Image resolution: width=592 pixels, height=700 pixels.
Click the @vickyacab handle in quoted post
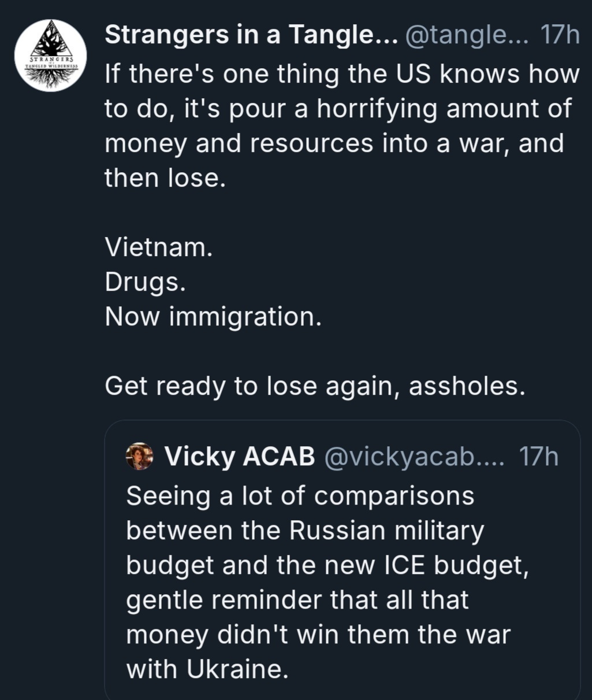414,457
